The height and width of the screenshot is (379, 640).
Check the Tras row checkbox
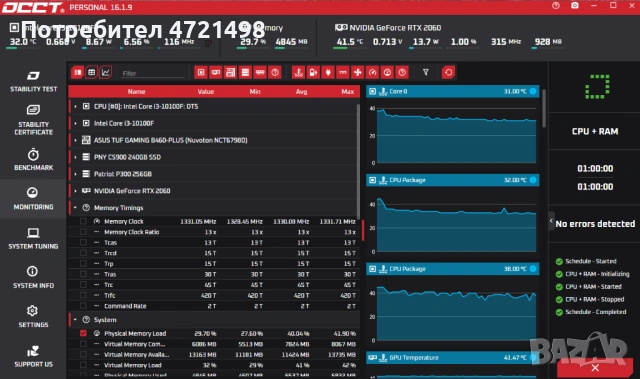[x=83, y=274]
